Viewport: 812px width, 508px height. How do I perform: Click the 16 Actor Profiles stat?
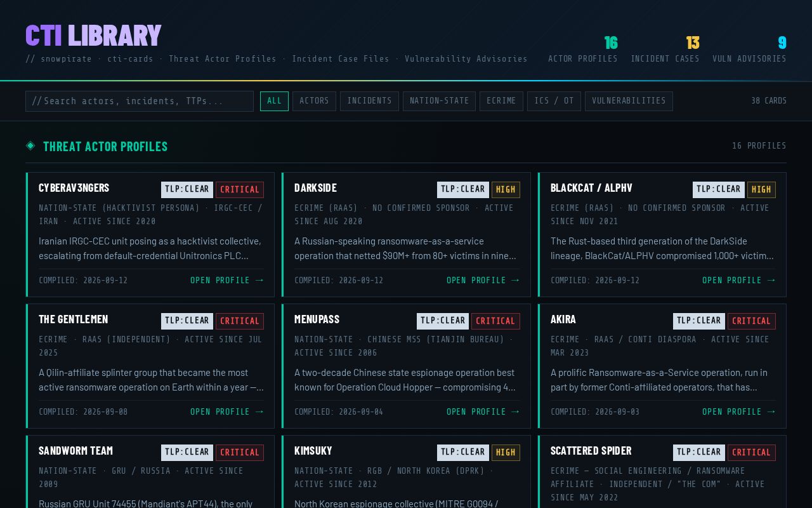click(x=582, y=50)
